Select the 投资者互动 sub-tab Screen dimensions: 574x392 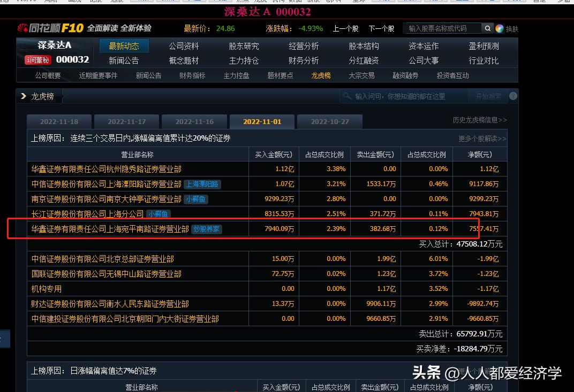click(452, 76)
